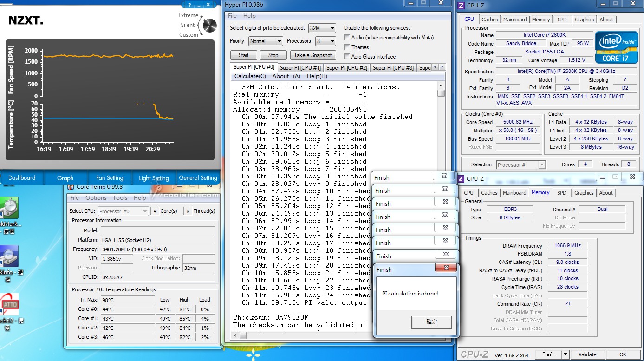Expand the Priority Normal dropdown

(266, 41)
